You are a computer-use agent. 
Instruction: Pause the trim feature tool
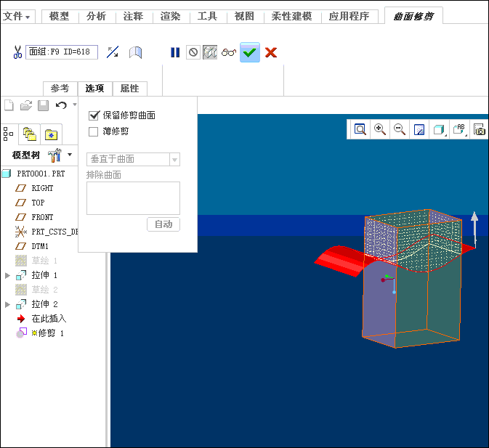[x=175, y=52]
